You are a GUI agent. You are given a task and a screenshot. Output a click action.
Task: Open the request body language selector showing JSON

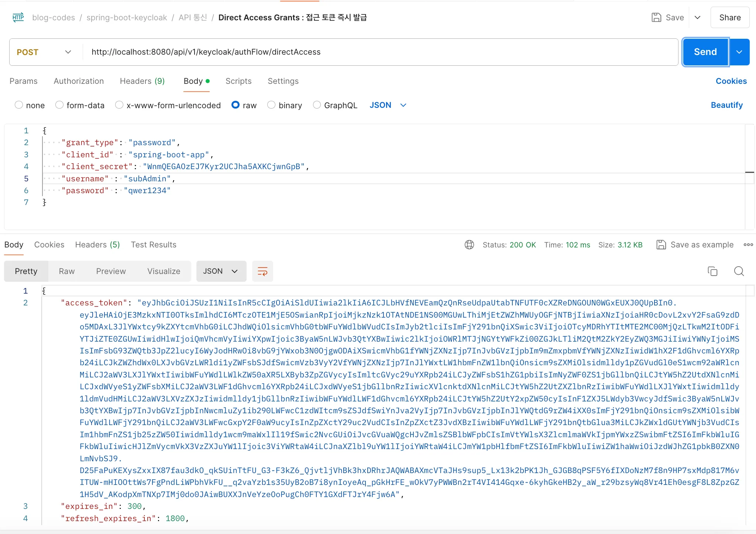click(x=387, y=105)
